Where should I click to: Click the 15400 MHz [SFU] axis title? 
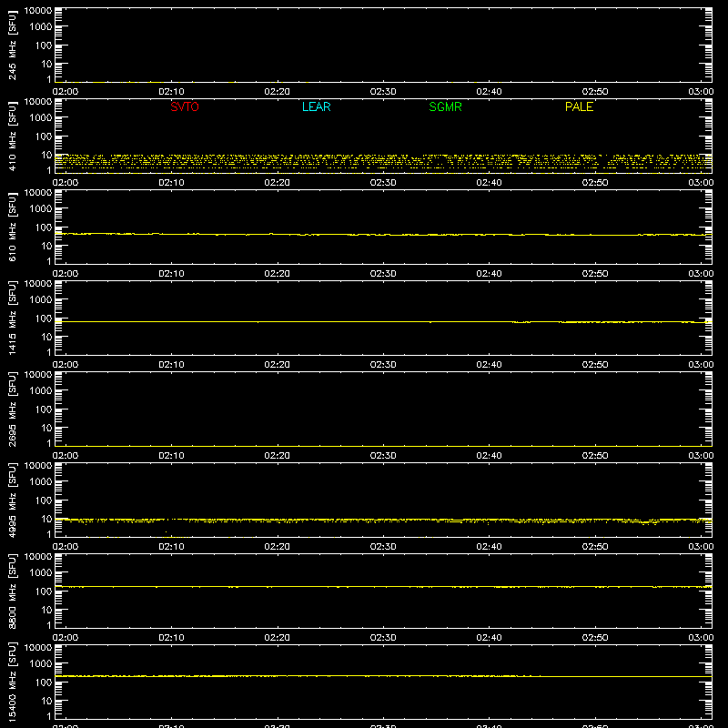point(12,682)
